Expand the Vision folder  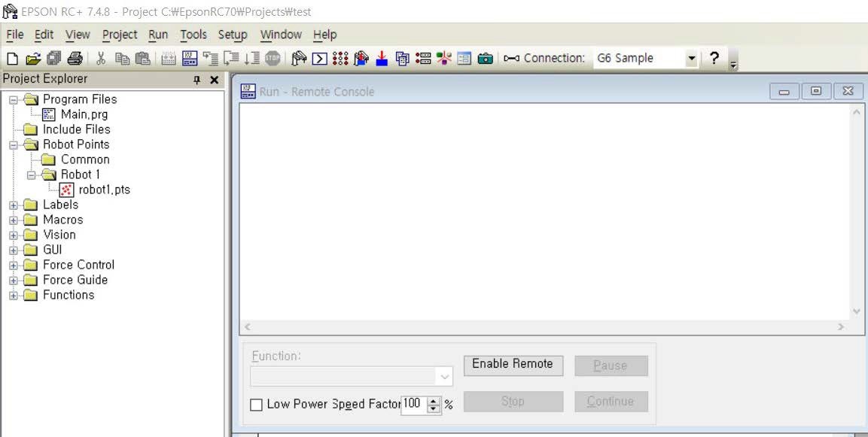coord(14,235)
